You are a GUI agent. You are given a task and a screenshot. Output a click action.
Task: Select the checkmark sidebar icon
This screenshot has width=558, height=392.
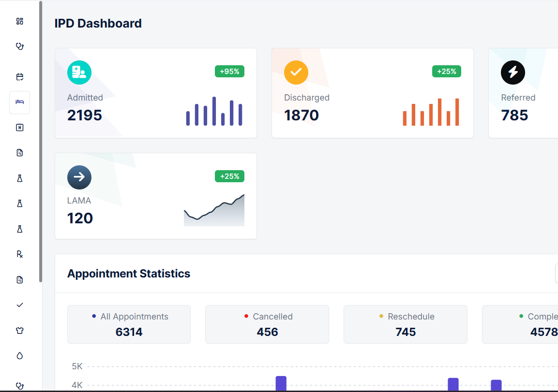pos(19,305)
